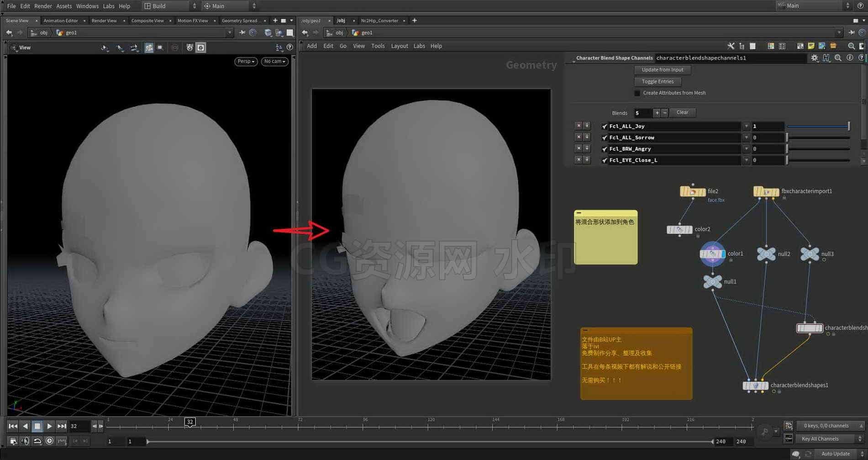
Task: Enable Create Attributes from Mesh checkbox
Action: coord(637,93)
